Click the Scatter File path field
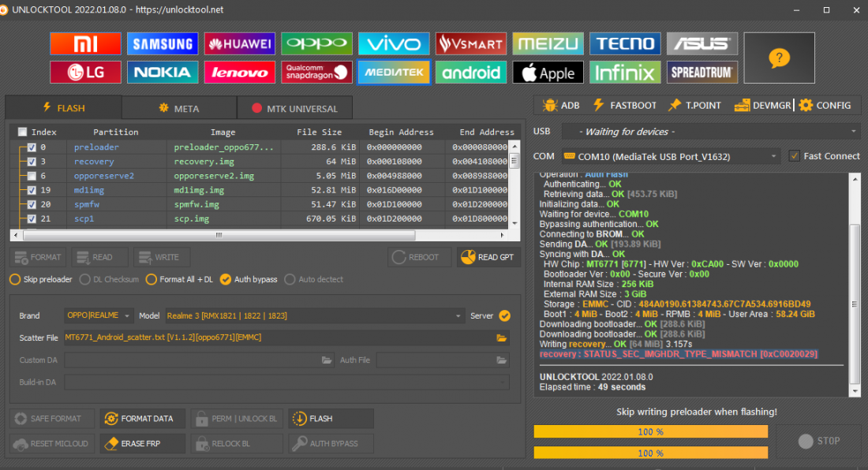The height and width of the screenshot is (470, 868). click(x=286, y=338)
